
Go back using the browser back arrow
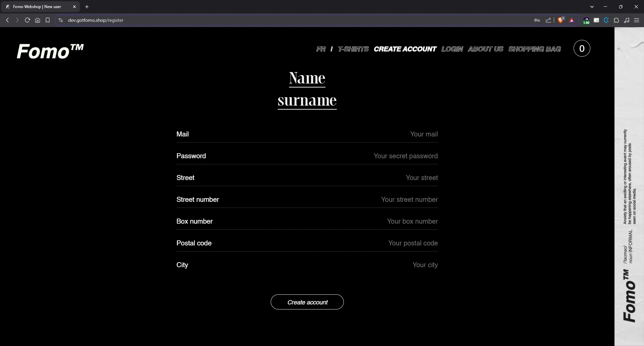pos(7,20)
